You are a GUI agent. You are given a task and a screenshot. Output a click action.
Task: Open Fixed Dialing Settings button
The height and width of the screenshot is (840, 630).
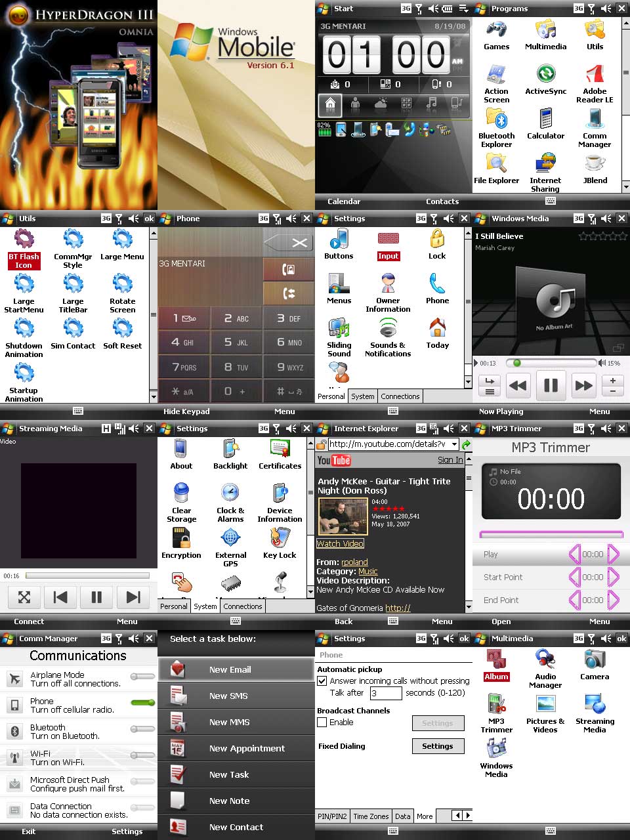(x=438, y=746)
